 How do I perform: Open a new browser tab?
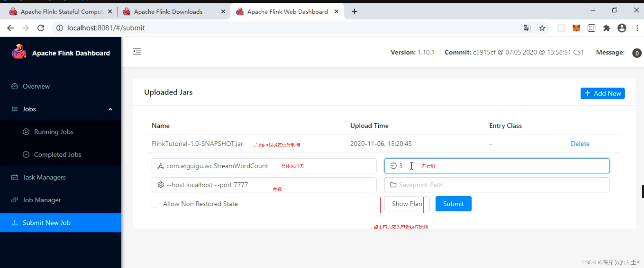(x=354, y=12)
